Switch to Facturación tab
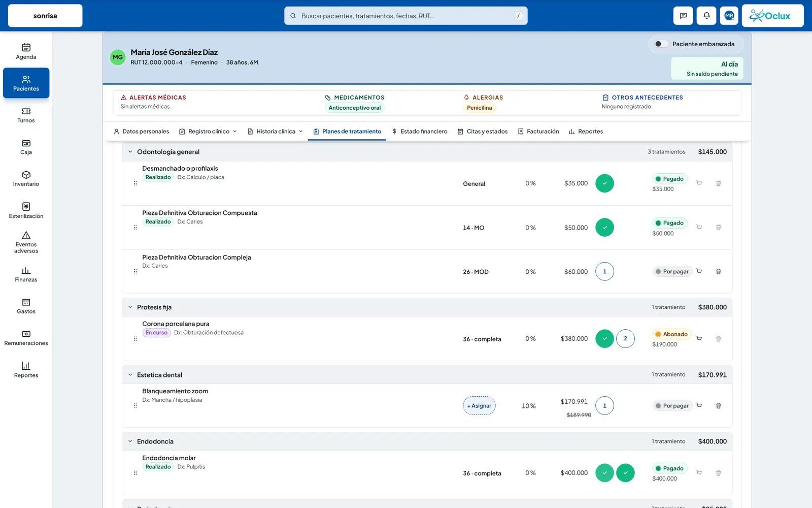The height and width of the screenshot is (508, 812). point(538,132)
